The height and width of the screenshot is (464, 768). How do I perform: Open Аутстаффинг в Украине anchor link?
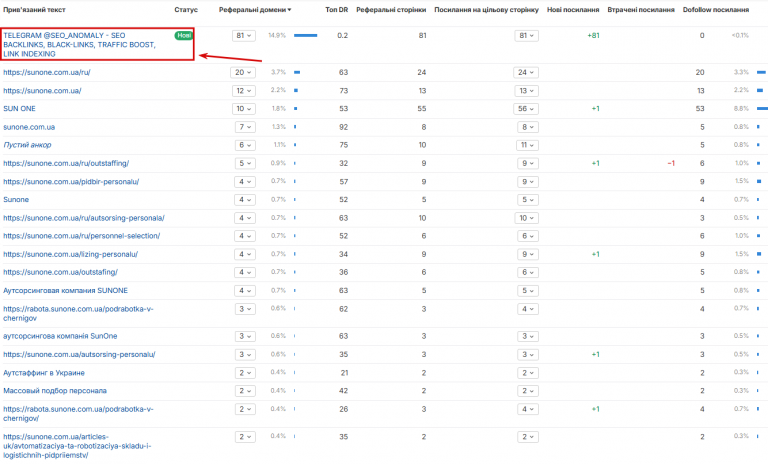(x=44, y=373)
